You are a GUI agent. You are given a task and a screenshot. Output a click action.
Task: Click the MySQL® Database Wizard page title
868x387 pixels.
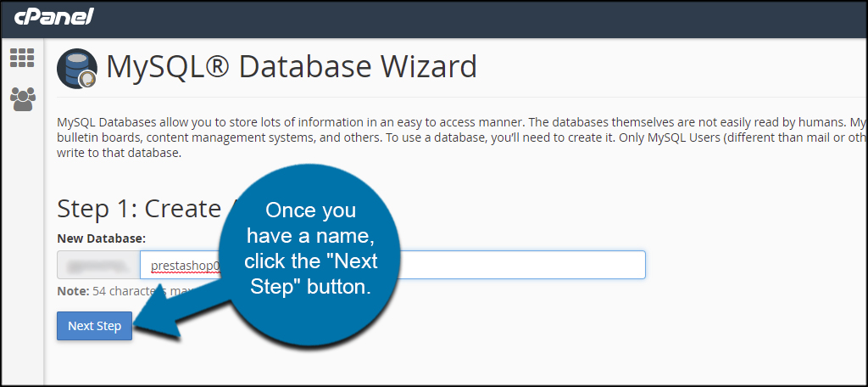click(292, 67)
